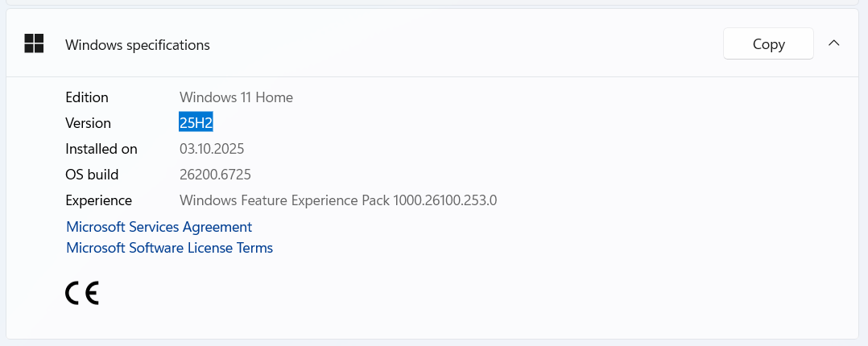The width and height of the screenshot is (868, 346).
Task: Click the pack number 1000.26100.253.0
Action: tap(445, 200)
